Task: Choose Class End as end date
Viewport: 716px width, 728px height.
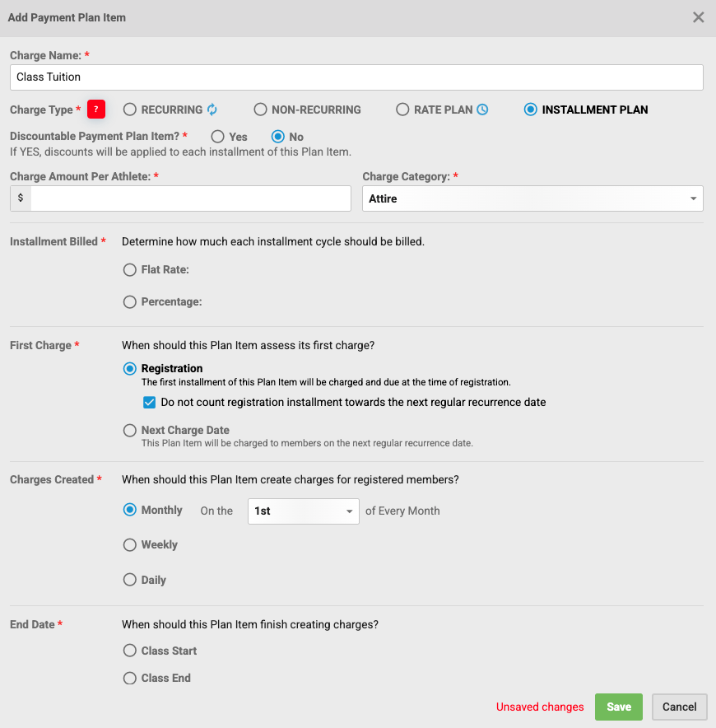Action: click(130, 678)
